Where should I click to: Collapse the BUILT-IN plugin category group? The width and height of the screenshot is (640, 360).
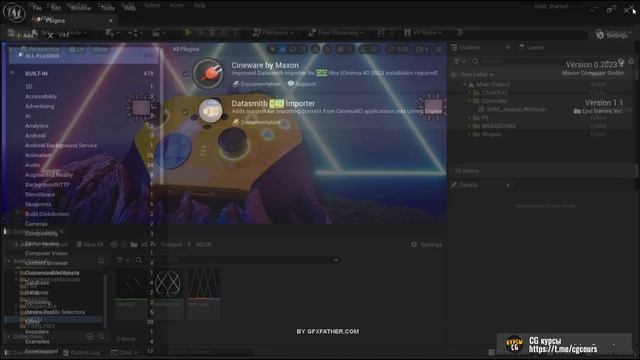pyautogui.click(x=12, y=73)
